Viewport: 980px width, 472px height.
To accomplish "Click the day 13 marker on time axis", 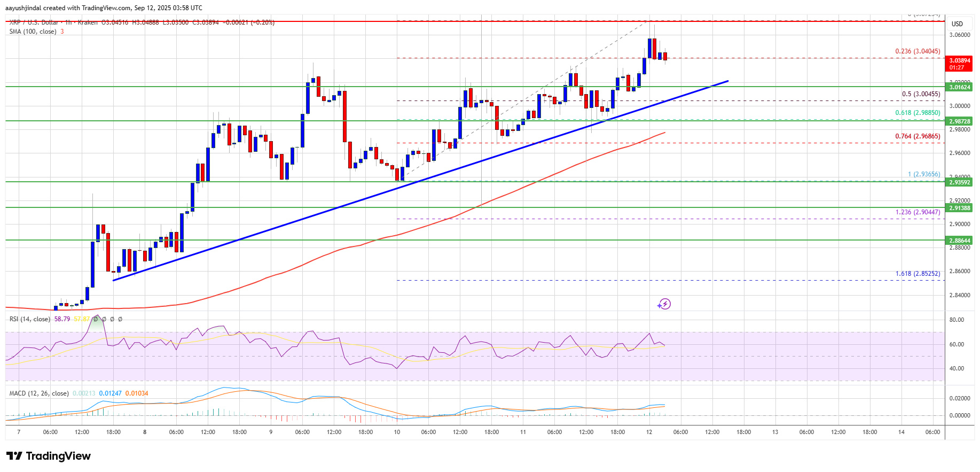I will tap(775, 432).
